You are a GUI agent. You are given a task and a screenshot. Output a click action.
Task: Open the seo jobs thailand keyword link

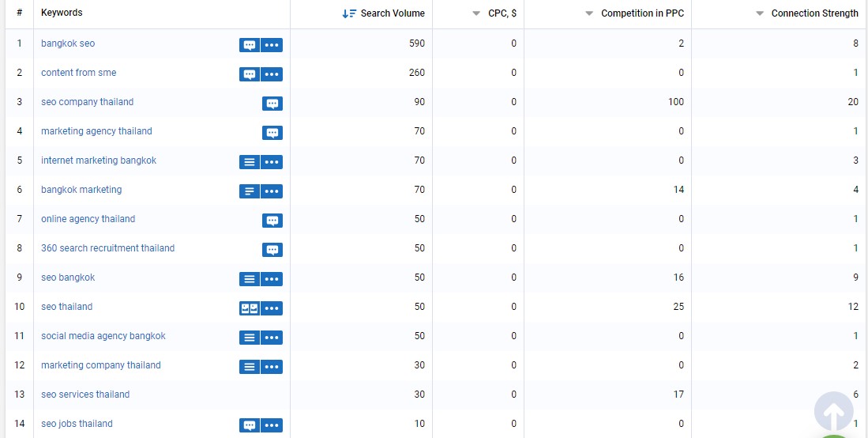point(77,424)
